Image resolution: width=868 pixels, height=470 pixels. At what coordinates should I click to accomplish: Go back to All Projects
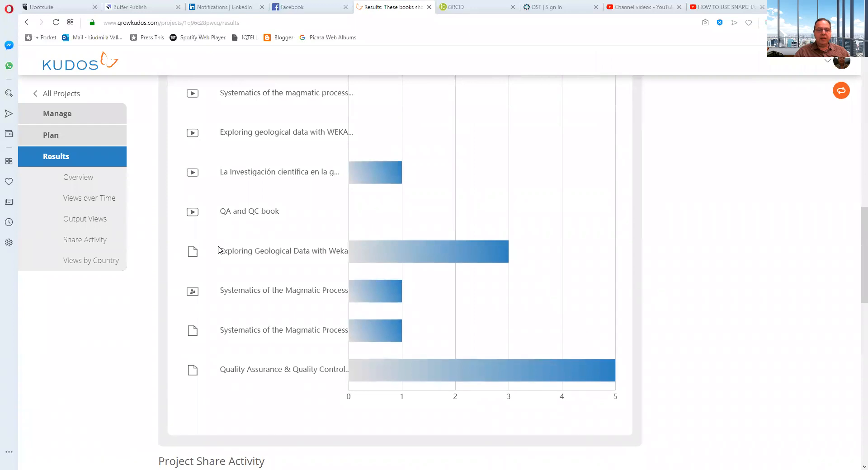tap(57, 94)
